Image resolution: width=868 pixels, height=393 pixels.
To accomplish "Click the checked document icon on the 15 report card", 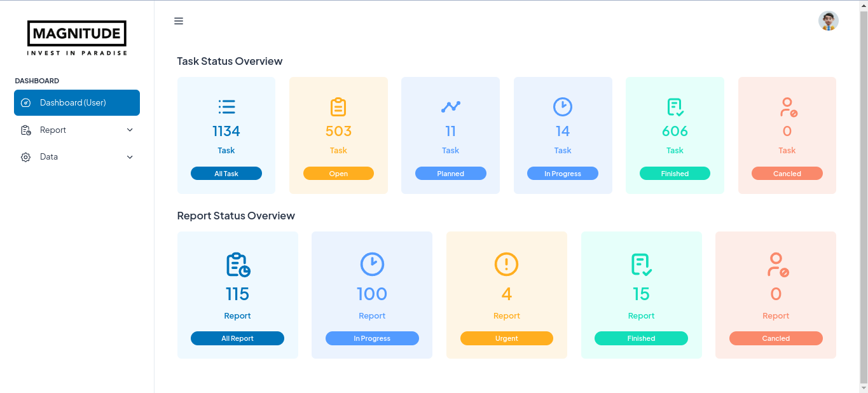I will click(641, 264).
